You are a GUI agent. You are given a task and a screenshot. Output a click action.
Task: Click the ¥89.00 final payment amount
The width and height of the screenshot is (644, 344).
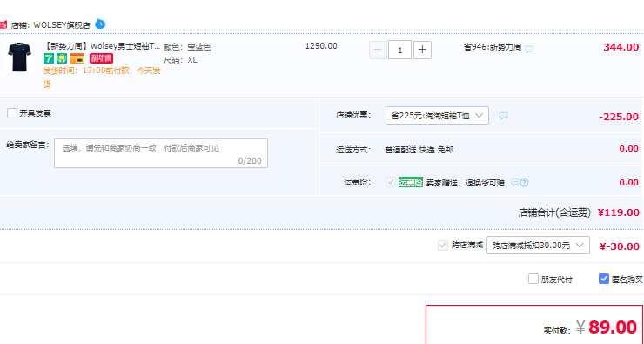(x=607, y=327)
